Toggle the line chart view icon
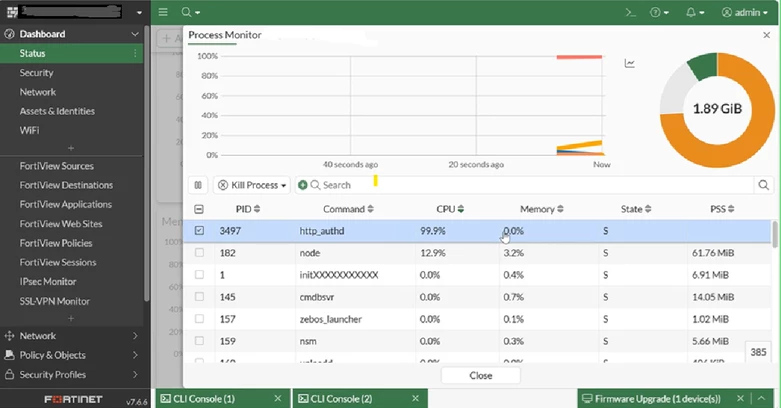 [x=630, y=63]
